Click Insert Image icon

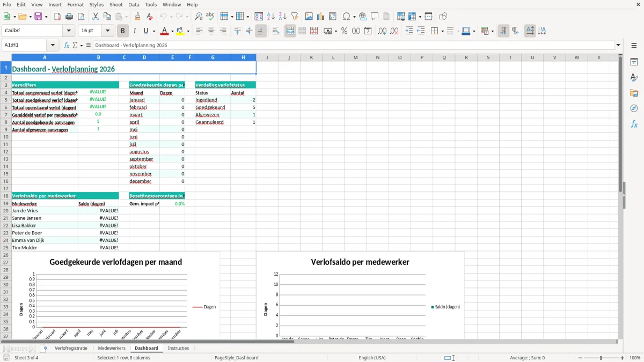click(309, 17)
